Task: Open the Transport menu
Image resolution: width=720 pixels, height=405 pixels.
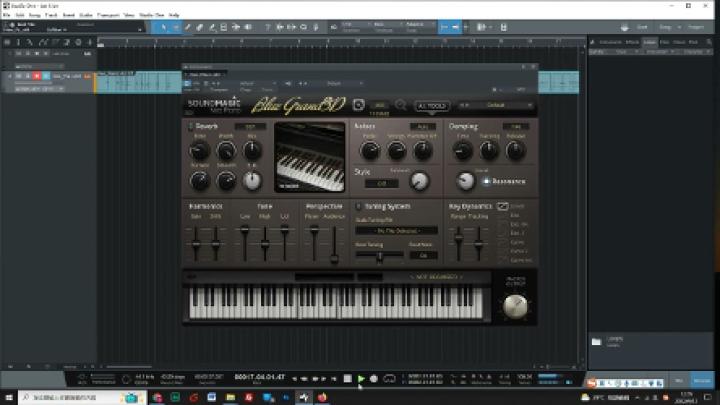Action: click(x=108, y=15)
